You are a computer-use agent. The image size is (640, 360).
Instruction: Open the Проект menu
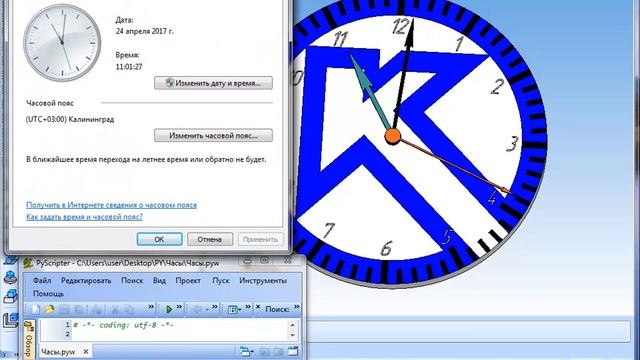pyautogui.click(x=188, y=280)
